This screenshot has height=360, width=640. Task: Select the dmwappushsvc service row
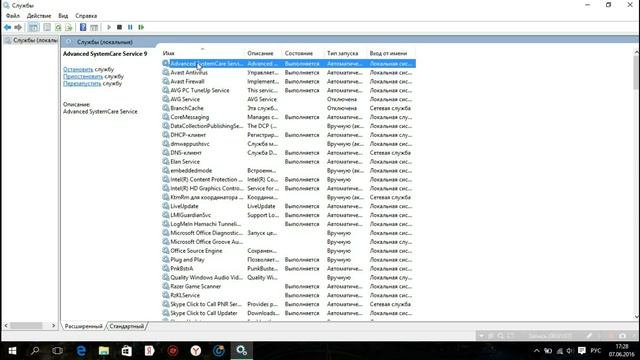pos(289,144)
